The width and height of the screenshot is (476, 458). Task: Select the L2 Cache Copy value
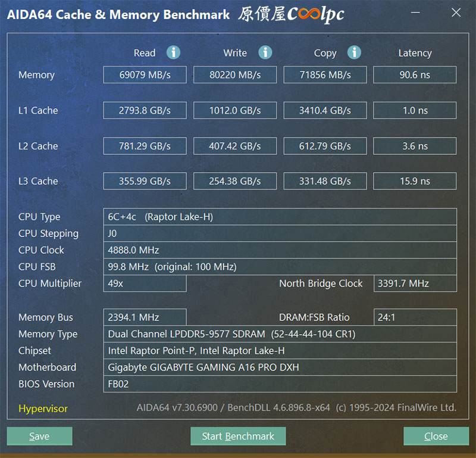[x=325, y=146]
